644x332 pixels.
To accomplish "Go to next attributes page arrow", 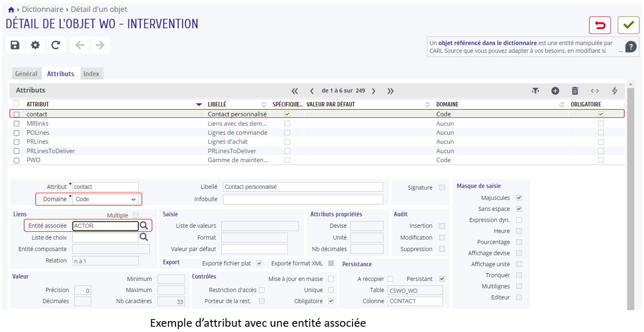I will pos(374,91).
